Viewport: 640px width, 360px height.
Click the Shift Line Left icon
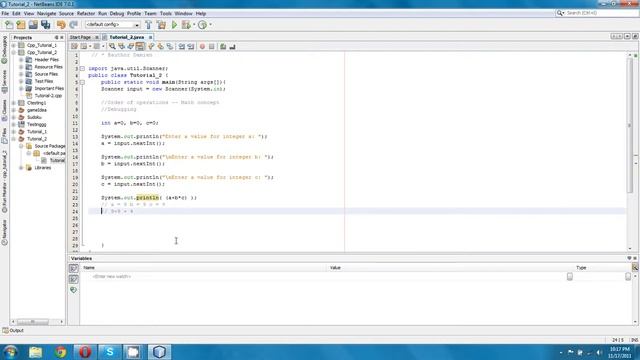[182, 47]
